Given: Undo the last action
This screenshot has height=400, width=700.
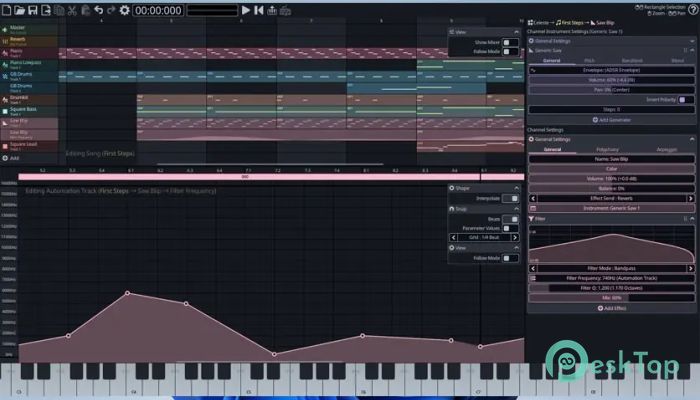Looking at the screenshot, I should 98,10.
